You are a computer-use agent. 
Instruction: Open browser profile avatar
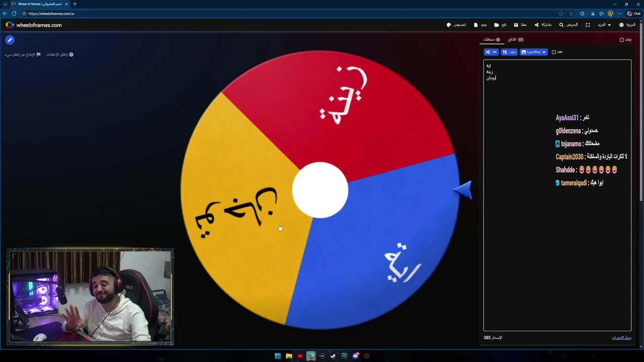tap(610, 14)
